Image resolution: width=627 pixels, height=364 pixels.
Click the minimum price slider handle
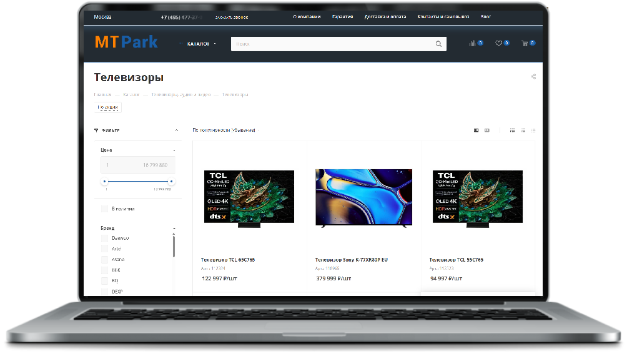[x=104, y=182]
